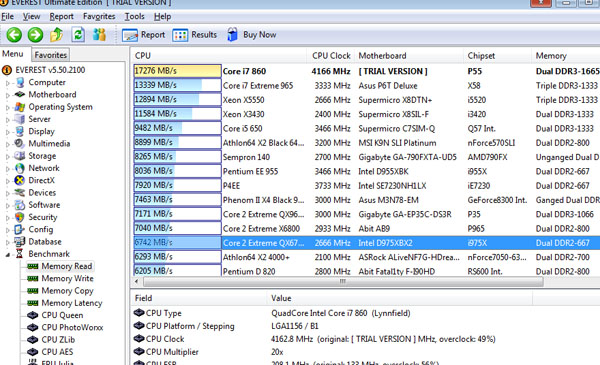Click the Database icon in tree
Screen dimensions: 600x365
point(20,241)
